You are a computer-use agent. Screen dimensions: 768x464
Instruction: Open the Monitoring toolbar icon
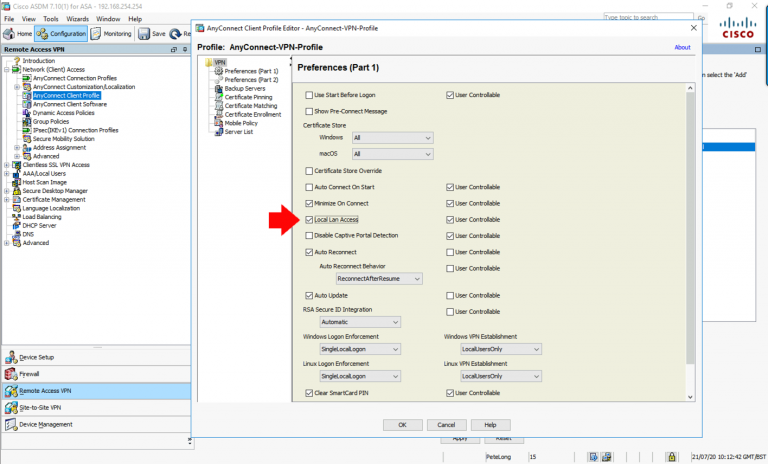tap(96, 33)
